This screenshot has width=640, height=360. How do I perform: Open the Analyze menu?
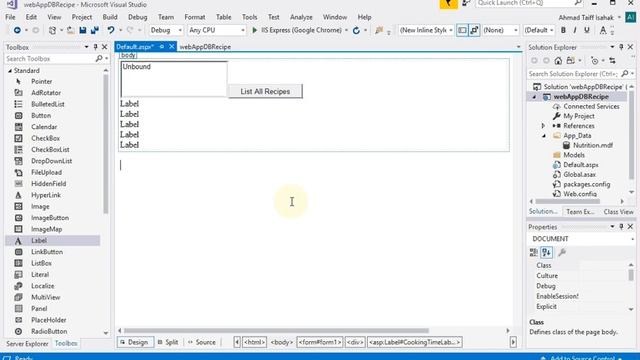click(x=301, y=17)
